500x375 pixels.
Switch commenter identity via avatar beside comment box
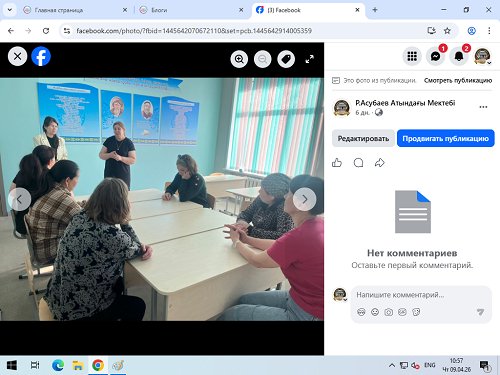pos(340,295)
